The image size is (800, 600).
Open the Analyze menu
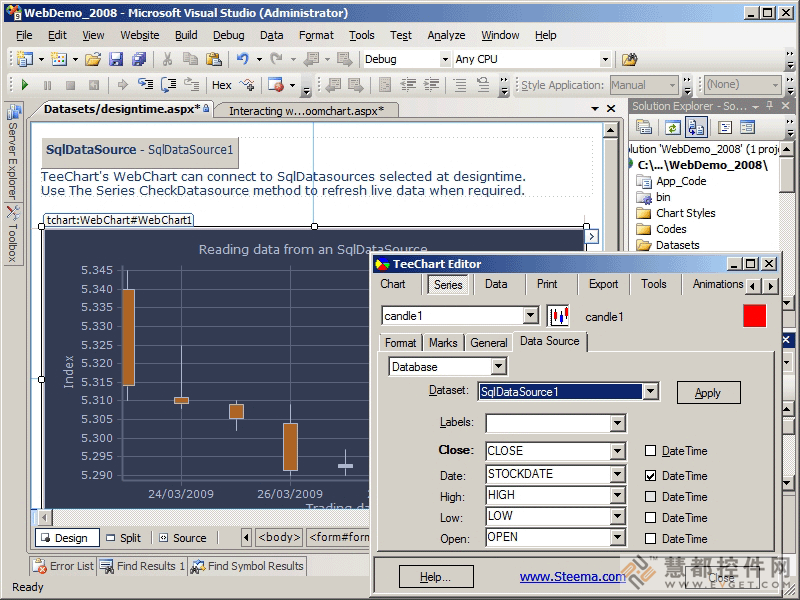click(x=446, y=35)
